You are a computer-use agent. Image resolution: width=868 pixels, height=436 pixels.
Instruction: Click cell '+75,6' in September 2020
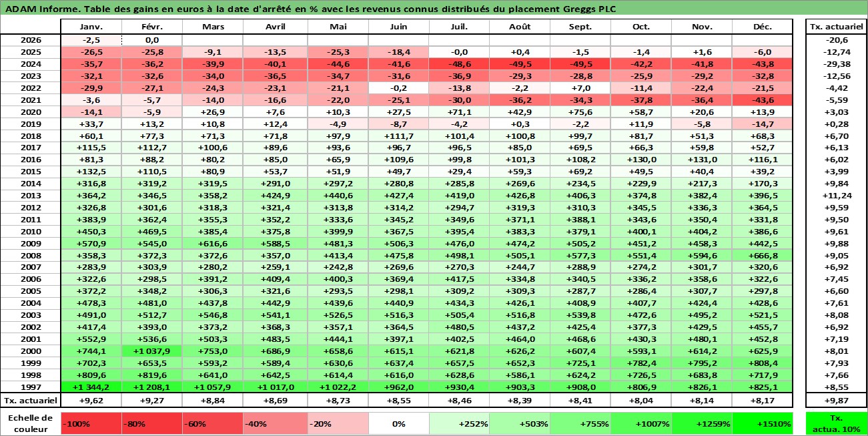580,112
